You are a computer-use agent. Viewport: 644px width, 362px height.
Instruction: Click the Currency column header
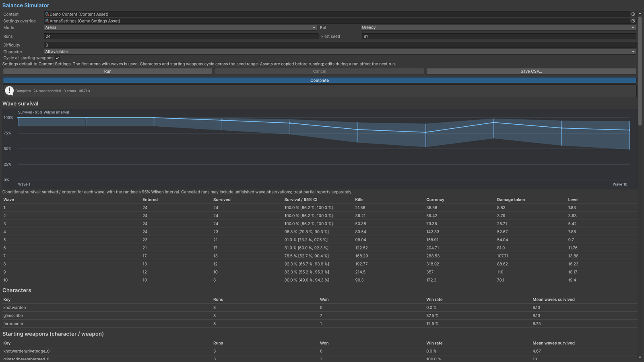pyautogui.click(x=435, y=200)
